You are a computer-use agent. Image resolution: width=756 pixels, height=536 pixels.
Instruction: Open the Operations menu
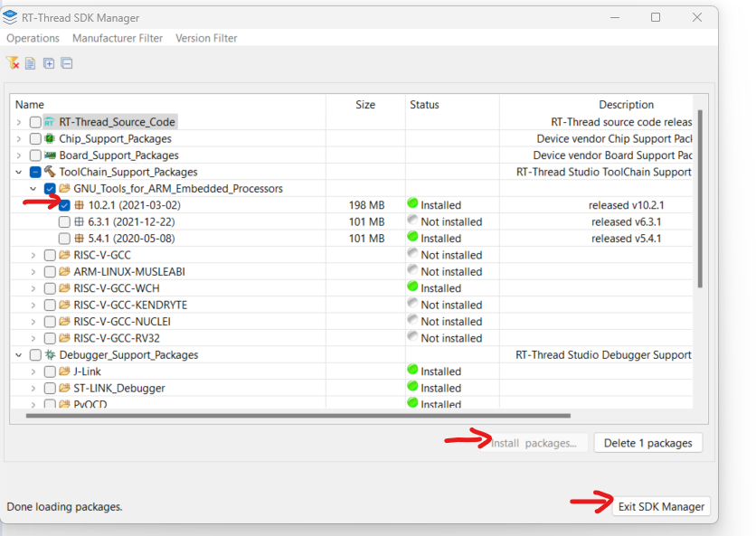click(33, 38)
